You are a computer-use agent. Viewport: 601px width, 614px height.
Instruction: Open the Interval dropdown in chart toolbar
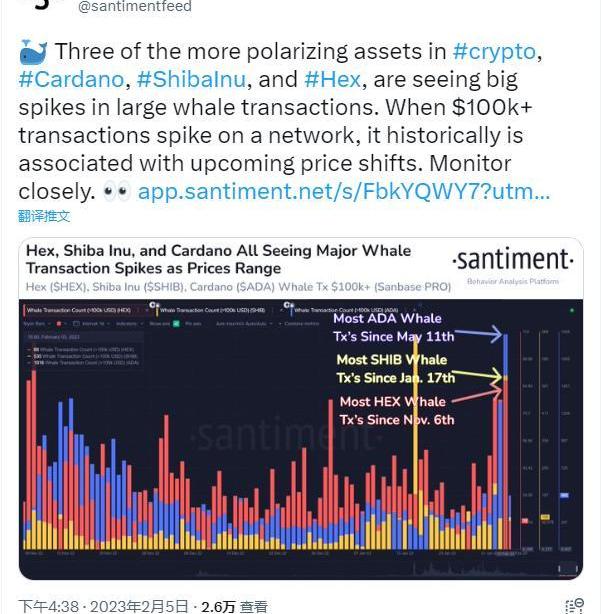click(x=94, y=324)
